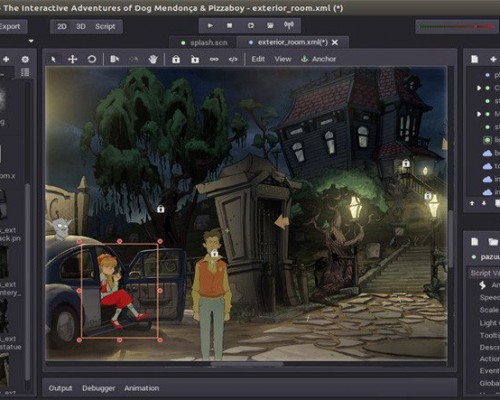Click the green square icon in scene tree
The image size is (500, 400).
[x=487, y=140]
